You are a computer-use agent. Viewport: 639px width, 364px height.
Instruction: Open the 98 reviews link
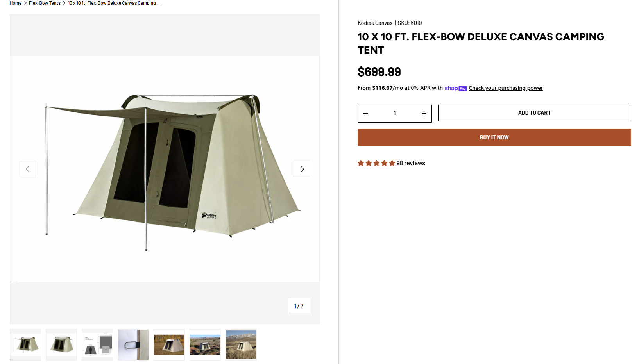(x=410, y=163)
